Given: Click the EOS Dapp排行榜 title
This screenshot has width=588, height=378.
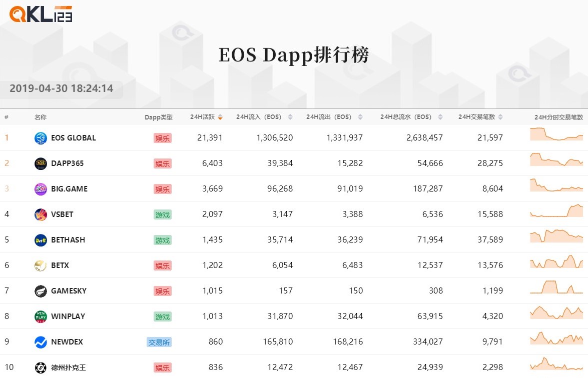Looking at the screenshot, I should click(x=294, y=55).
